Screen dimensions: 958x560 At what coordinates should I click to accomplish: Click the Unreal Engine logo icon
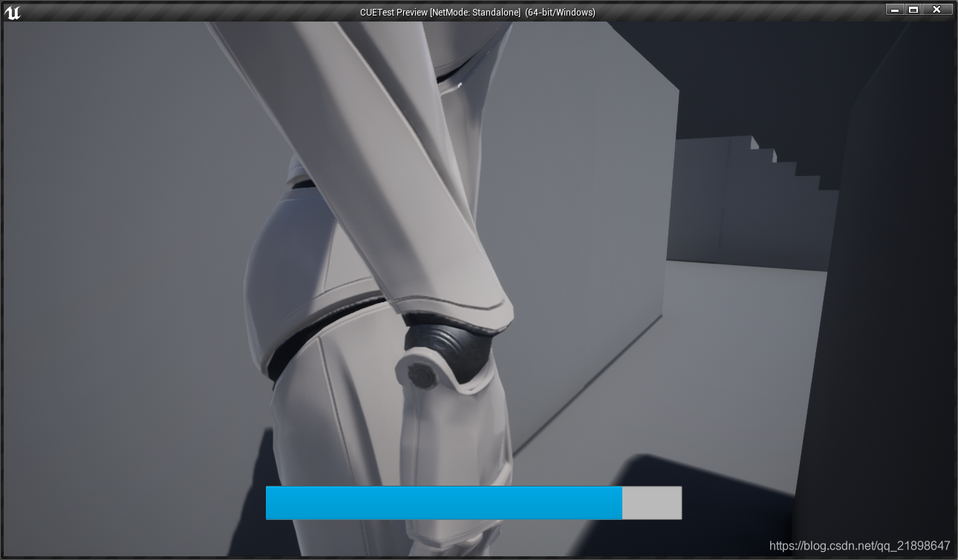click(x=12, y=12)
